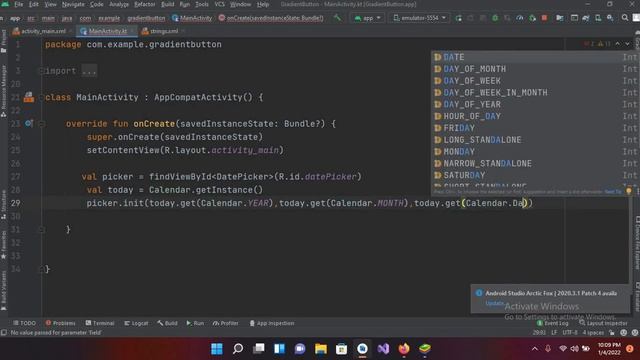640x360 pixels.
Task: Switch to the strings.xml tab
Action: click(x=164, y=31)
